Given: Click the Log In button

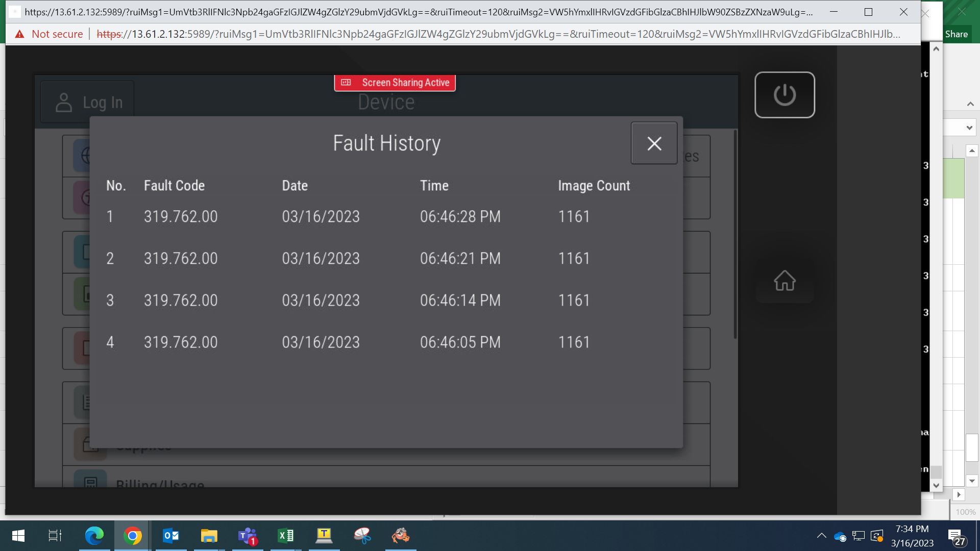Looking at the screenshot, I should pos(87,102).
